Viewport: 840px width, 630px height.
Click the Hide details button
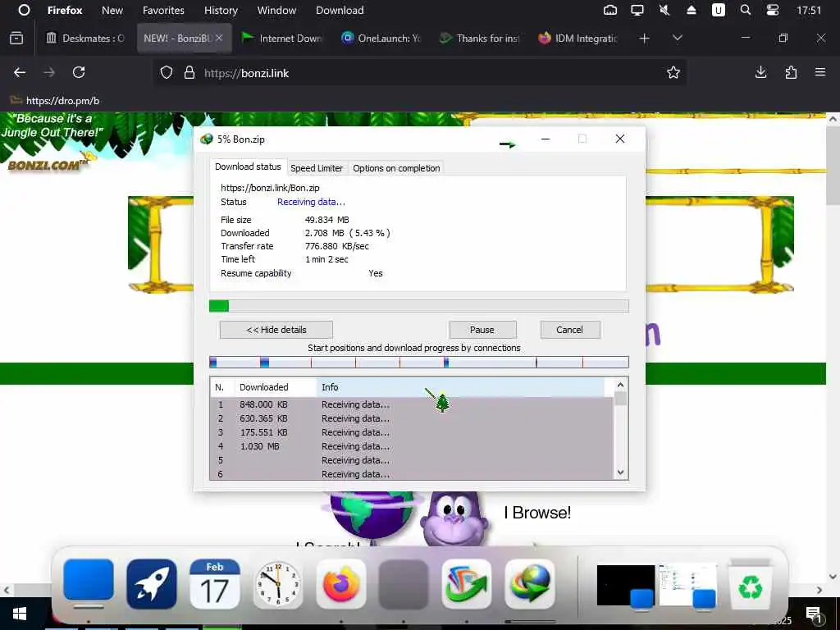click(276, 330)
